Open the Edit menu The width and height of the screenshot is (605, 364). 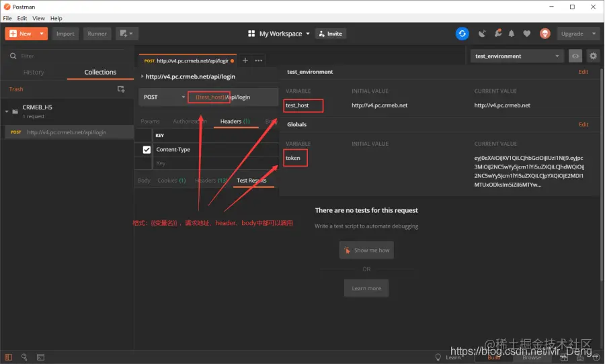tap(22, 18)
